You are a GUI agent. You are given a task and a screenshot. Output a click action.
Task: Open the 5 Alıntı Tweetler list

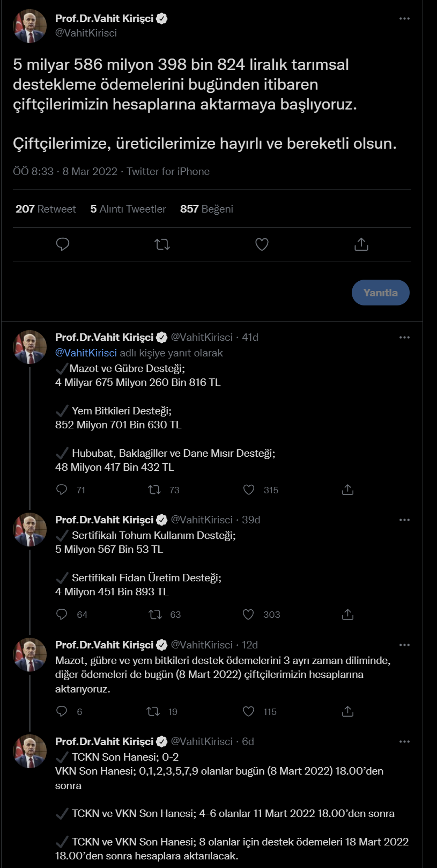click(128, 209)
